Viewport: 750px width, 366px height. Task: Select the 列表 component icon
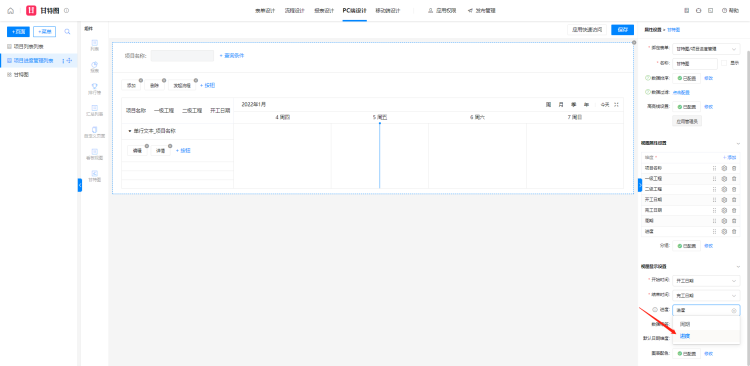point(95,43)
